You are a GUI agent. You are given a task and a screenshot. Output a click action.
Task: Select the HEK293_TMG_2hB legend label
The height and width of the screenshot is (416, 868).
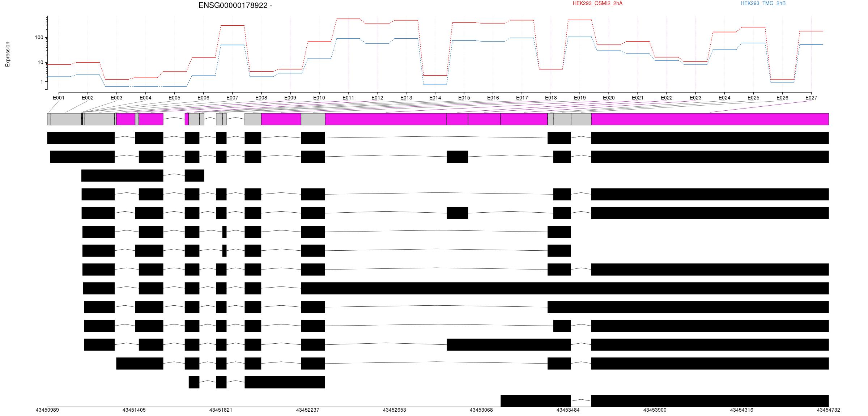pos(763,3)
